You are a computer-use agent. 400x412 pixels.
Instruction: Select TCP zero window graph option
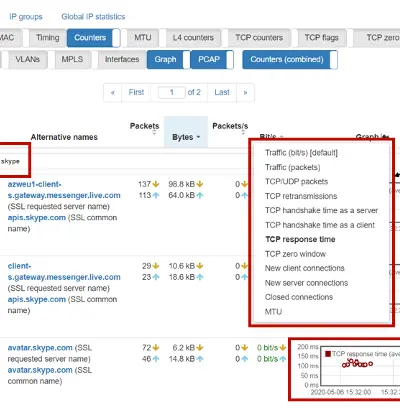coord(295,254)
